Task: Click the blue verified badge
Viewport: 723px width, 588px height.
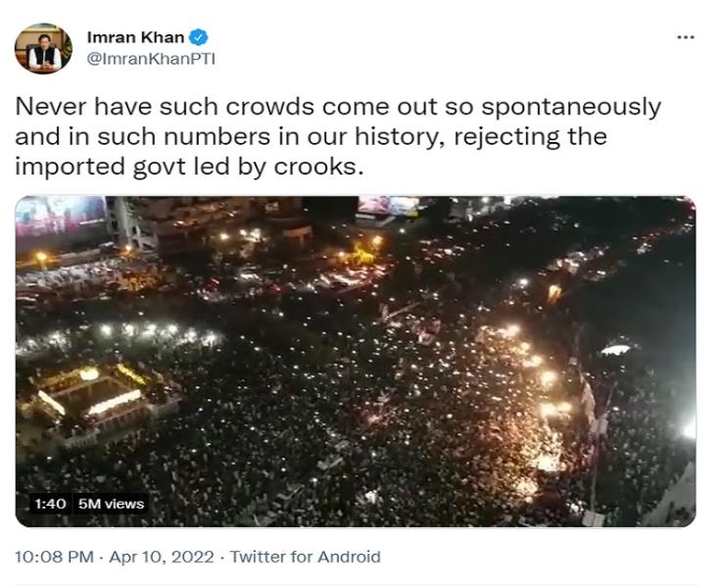Action: point(199,38)
